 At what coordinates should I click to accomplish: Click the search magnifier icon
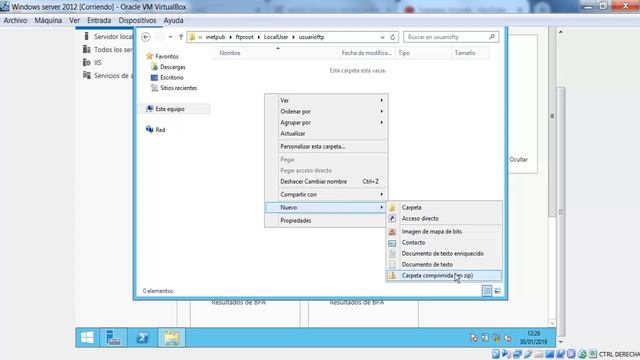pyautogui.click(x=492, y=37)
